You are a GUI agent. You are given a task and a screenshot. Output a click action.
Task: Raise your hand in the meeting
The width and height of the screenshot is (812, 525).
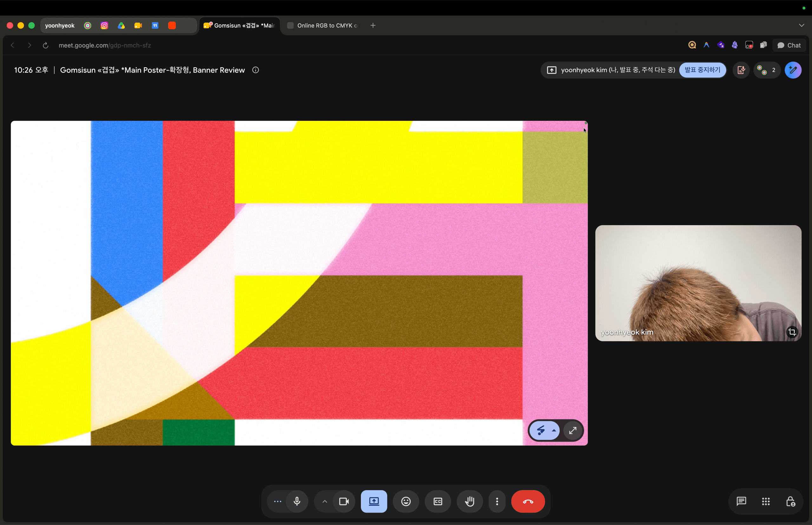point(470,501)
